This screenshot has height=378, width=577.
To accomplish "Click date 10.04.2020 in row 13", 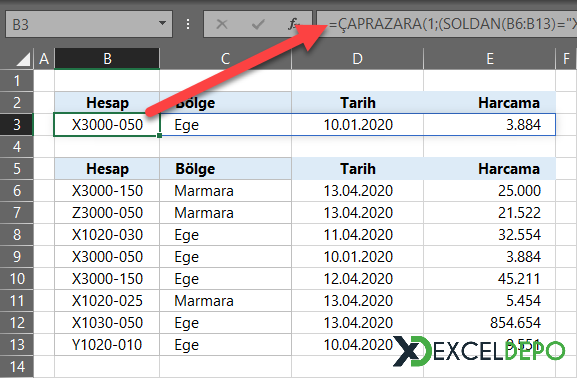I will pos(358,345).
